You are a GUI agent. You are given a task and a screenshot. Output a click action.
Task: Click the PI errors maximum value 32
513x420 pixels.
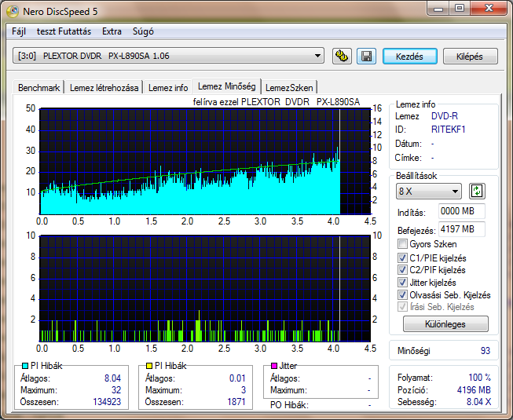[x=116, y=390]
